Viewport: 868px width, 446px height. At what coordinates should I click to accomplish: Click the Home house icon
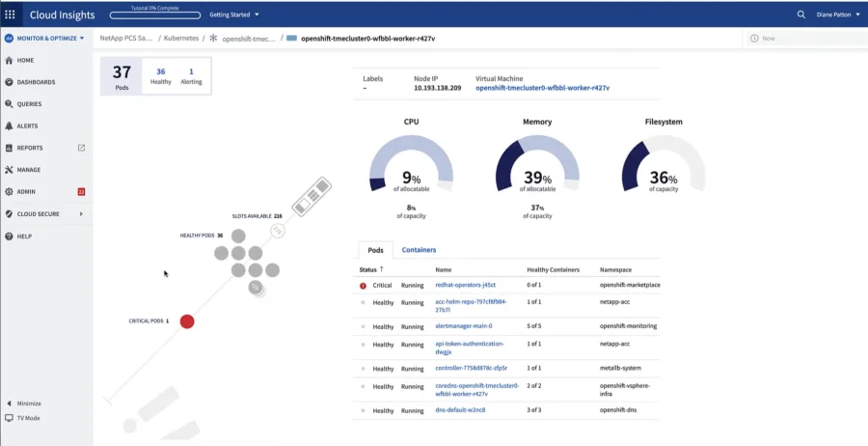click(9, 61)
